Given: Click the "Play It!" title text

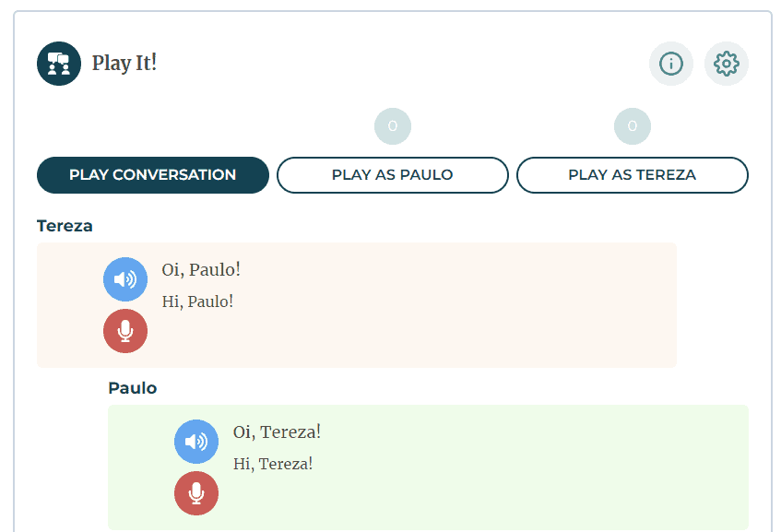Looking at the screenshot, I should point(124,64).
